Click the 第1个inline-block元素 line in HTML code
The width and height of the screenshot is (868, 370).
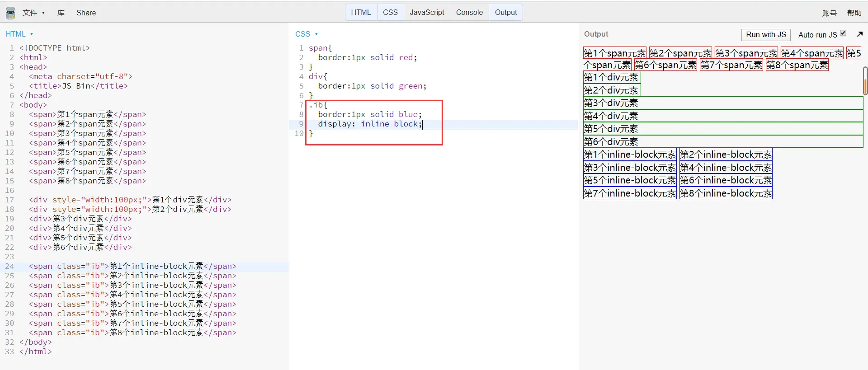pos(132,266)
